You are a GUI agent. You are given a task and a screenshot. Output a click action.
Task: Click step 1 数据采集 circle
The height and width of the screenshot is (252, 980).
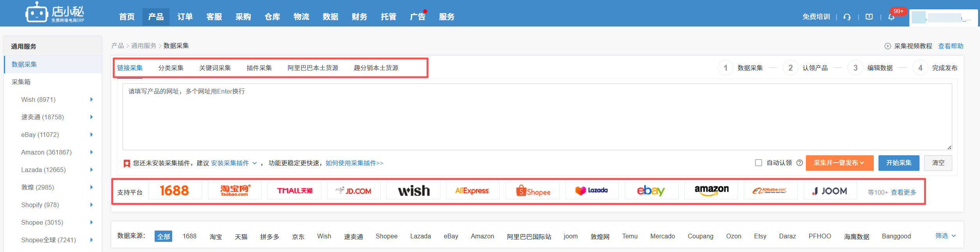click(725, 68)
